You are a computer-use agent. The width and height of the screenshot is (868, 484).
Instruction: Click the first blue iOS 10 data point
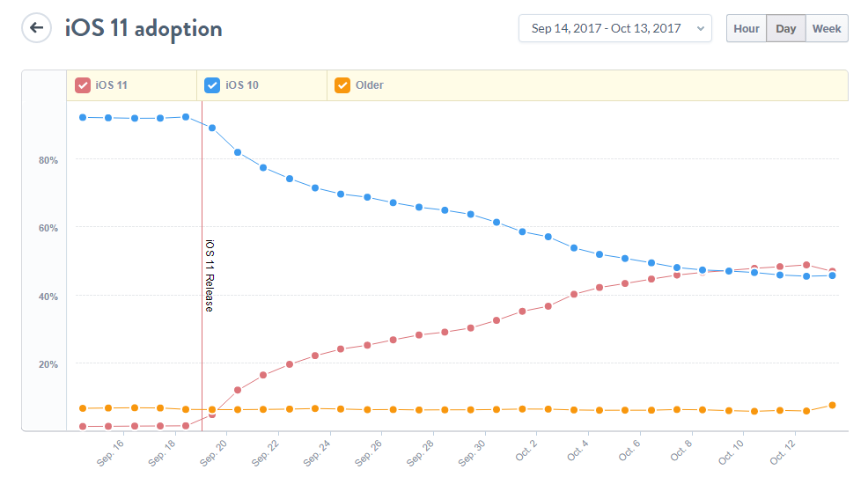pos(83,117)
